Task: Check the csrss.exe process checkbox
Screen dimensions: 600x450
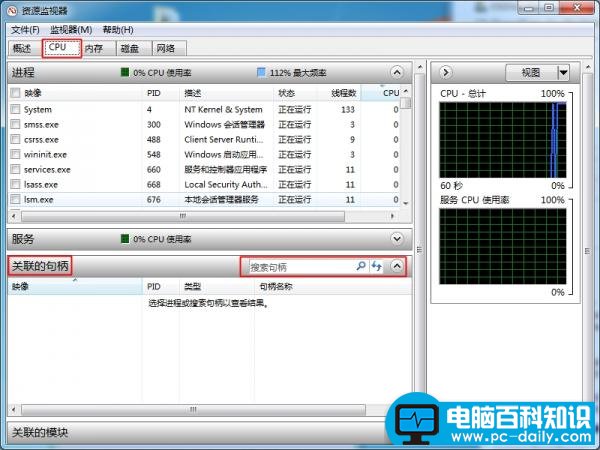Action: pyautogui.click(x=15, y=139)
